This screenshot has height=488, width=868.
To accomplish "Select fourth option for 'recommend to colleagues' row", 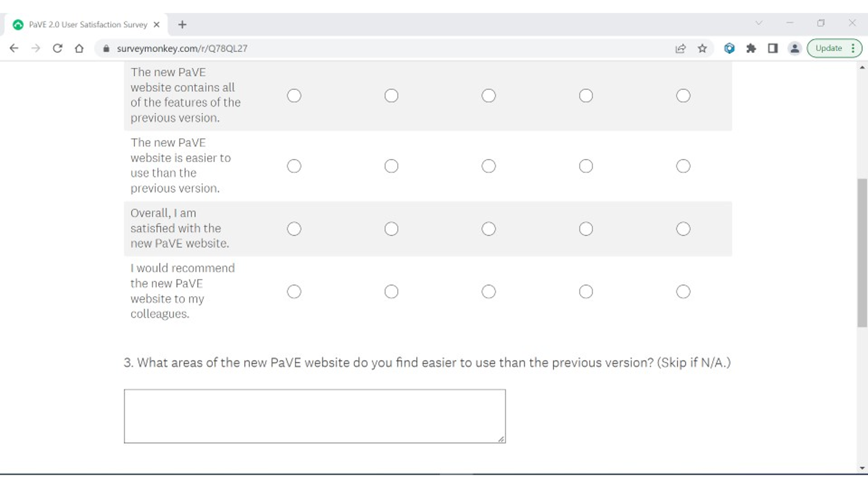I will coord(585,292).
